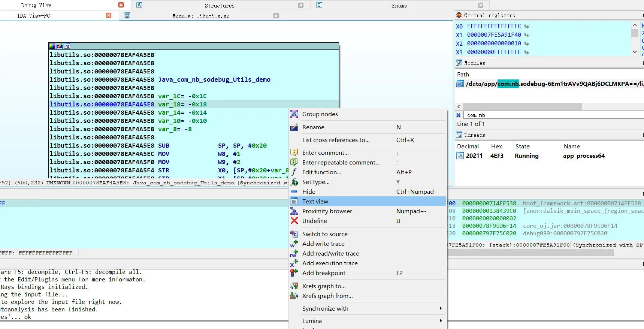
Task: Click the Threads panel icon
Action: [x=459, y=135]
